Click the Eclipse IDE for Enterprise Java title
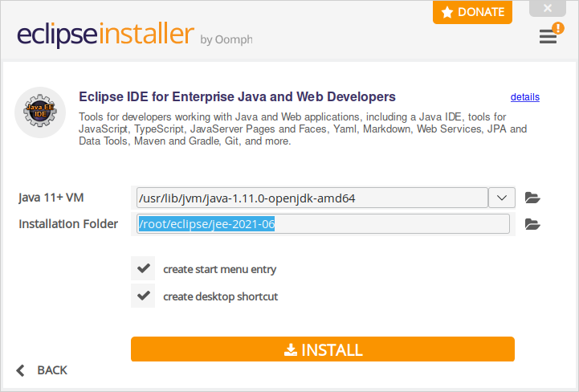Image resolution: width=579 pixels, height=392 pixels. 237,96
